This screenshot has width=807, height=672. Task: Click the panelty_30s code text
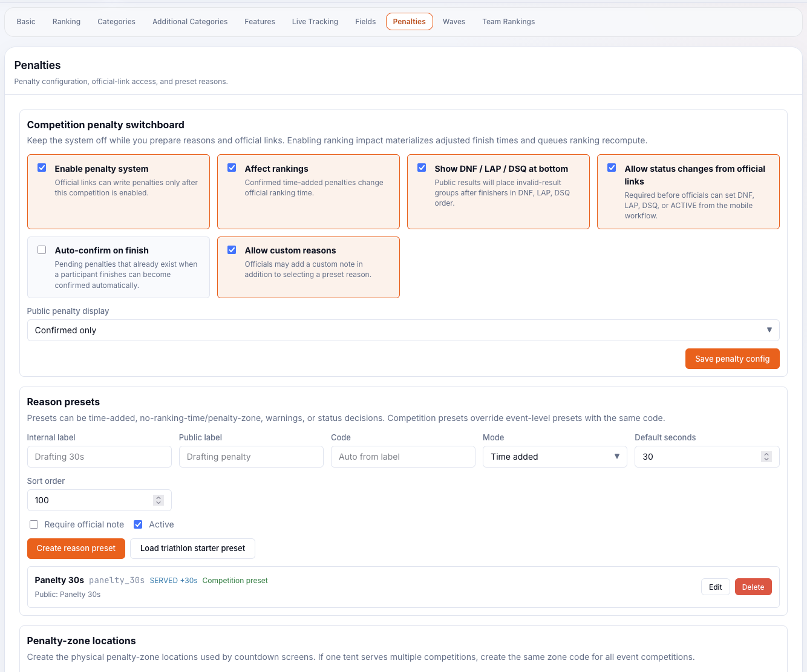(117, 581)
